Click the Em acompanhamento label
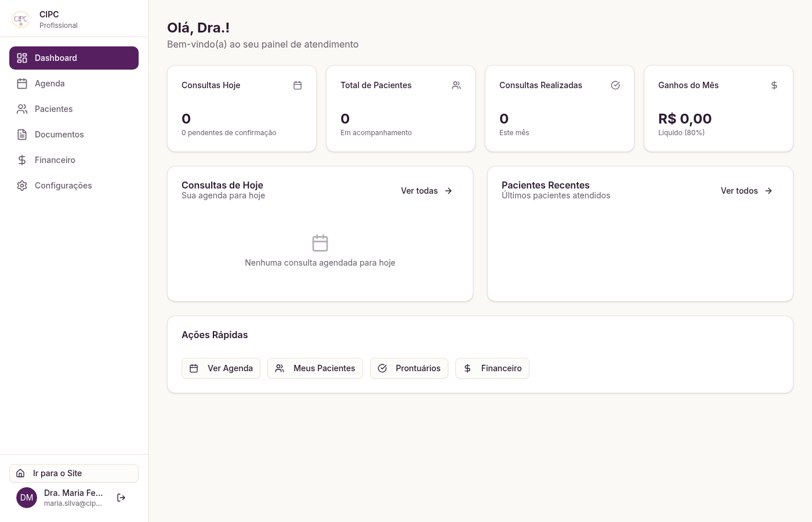The width and height of the screenshot is (812, 522). (x=376, y=133)
